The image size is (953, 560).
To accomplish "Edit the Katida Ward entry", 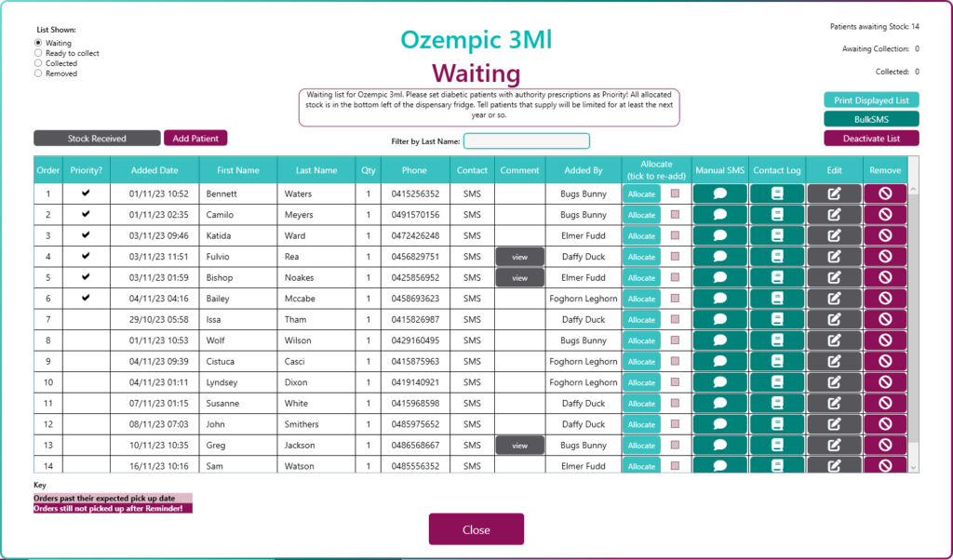I will [x=834, y=235].
